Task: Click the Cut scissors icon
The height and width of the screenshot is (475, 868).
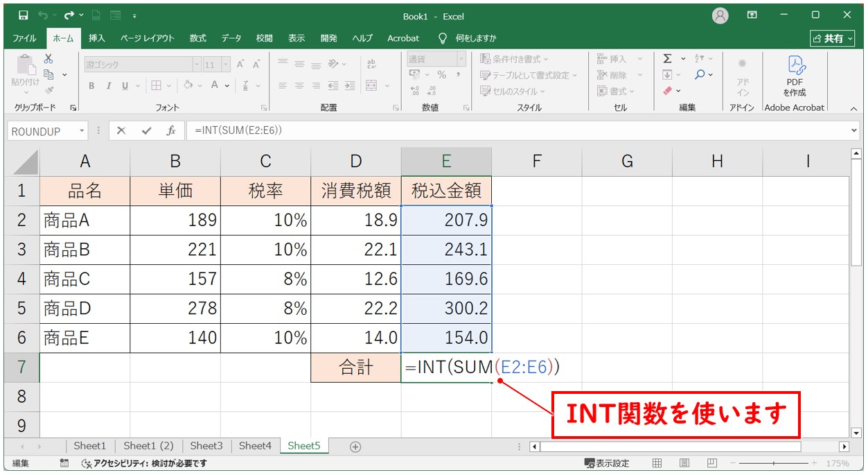Action: 48,59
